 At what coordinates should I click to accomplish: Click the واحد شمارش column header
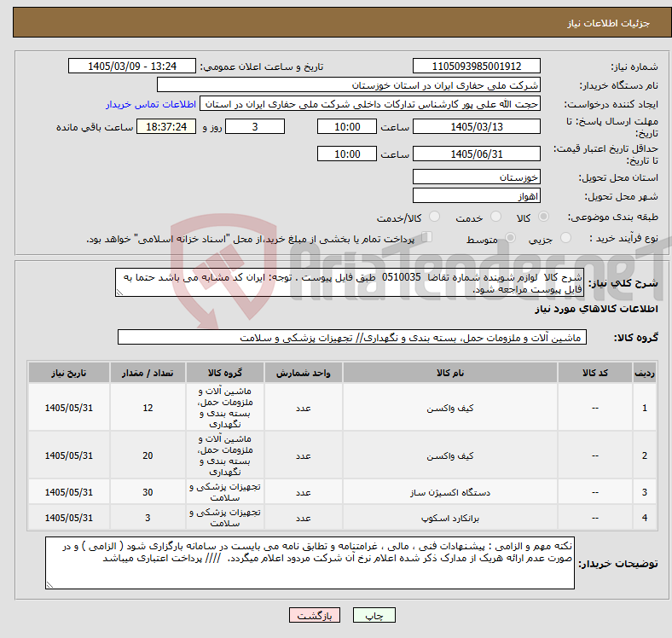304,373
